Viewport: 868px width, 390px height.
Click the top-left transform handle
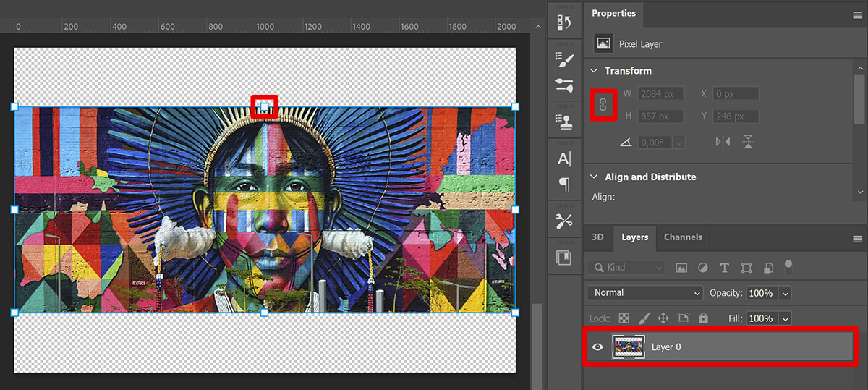pyautogui.click(x=14, y=106)
